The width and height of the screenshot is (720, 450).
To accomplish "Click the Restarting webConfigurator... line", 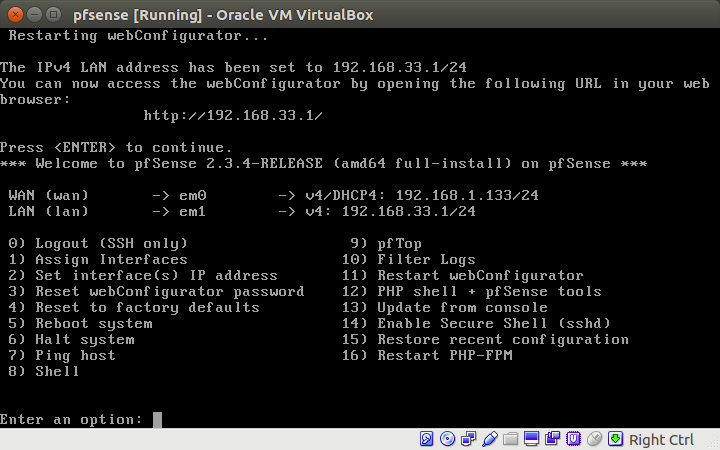I will pyautogui.click(x=138, y=36).
